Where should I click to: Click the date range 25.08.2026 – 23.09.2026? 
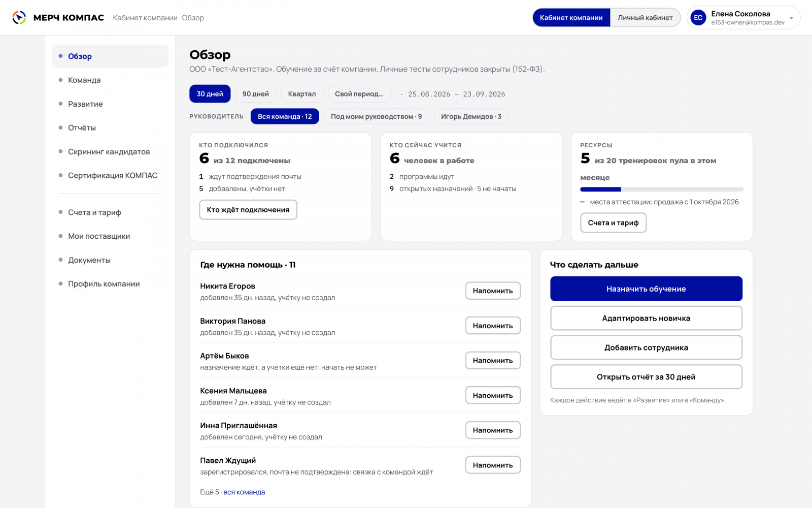click(456, 94)
